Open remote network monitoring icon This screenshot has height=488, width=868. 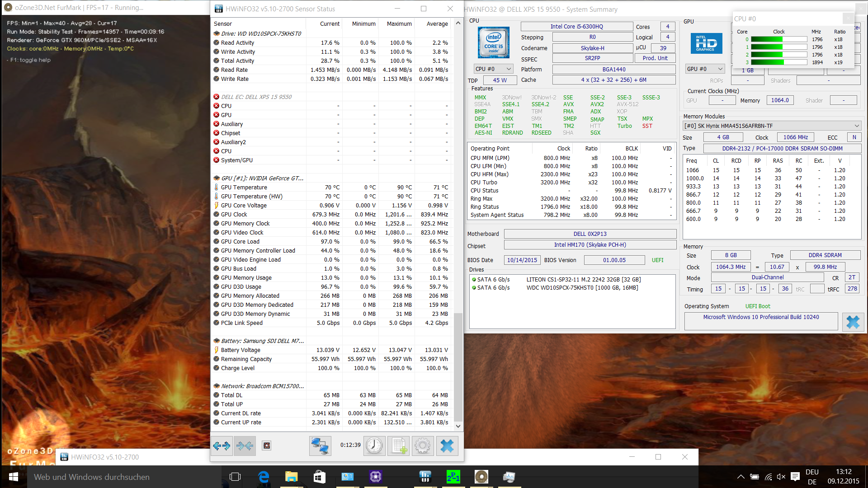coord(320,446)
